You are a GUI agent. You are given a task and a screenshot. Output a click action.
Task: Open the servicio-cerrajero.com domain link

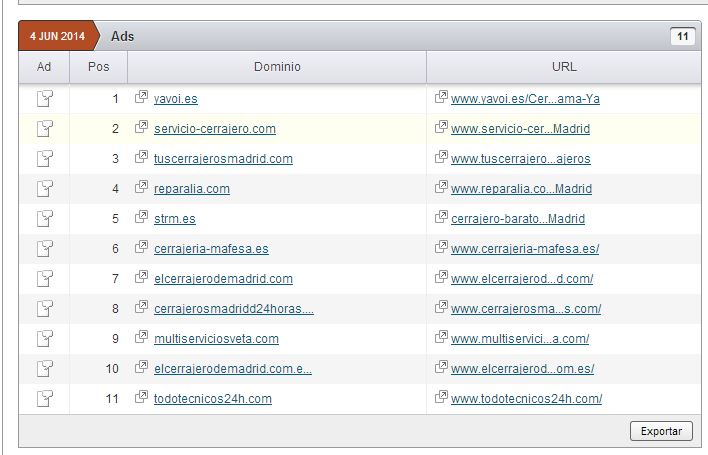(x=214, y=129)
